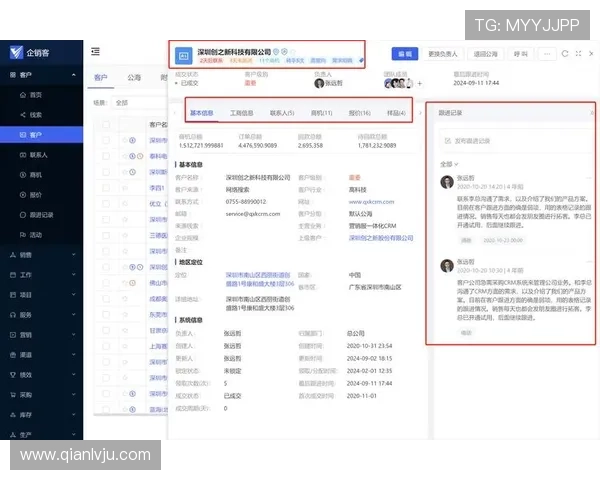Check the second customer row checkbox

coord(107,156)
